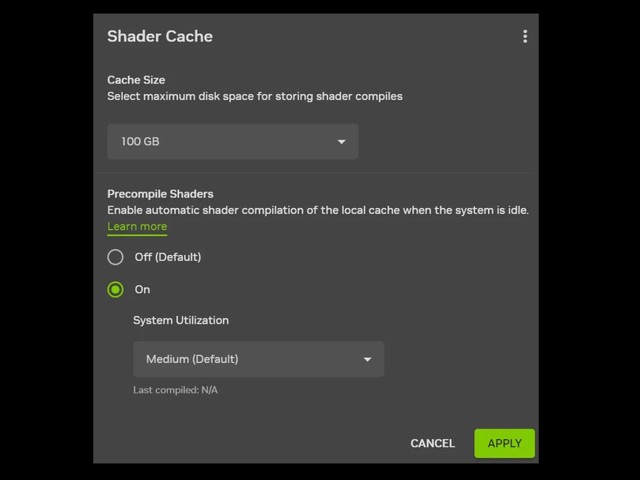640x480 pixels.
Task: Apply the shader cache settings
Action: (x=504, y=443)
